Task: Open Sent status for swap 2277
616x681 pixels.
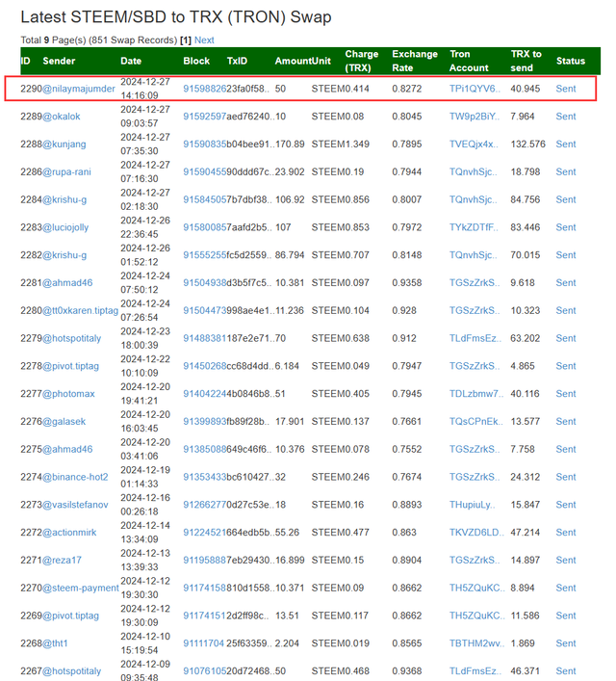Action: 566,394
